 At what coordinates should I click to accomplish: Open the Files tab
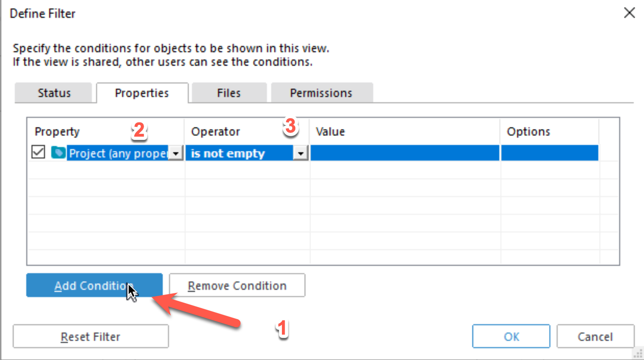tap(229, 93)
